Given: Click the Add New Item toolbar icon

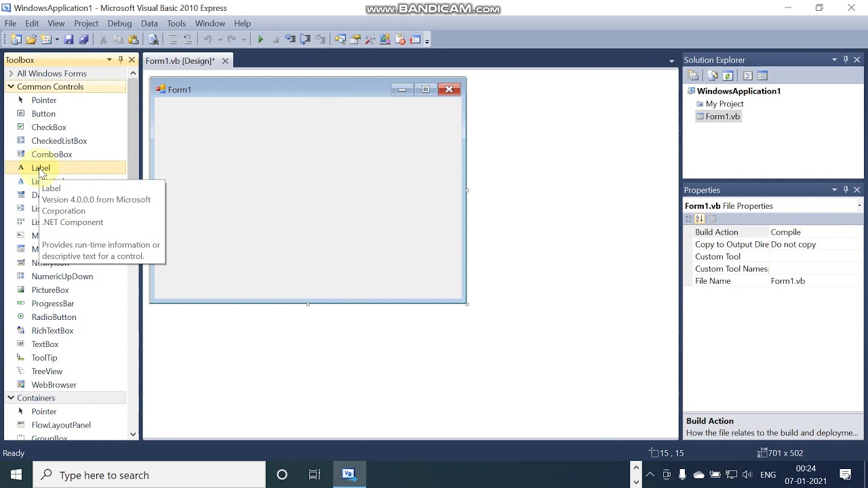Looking at the screenshot, I should tap(46, 40).
